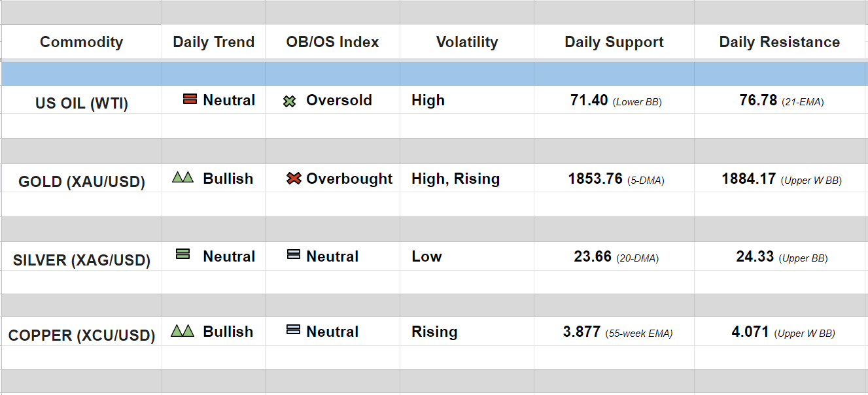
Task: Click red neutral icon beside US OIL trend
Action: point(190,99)
